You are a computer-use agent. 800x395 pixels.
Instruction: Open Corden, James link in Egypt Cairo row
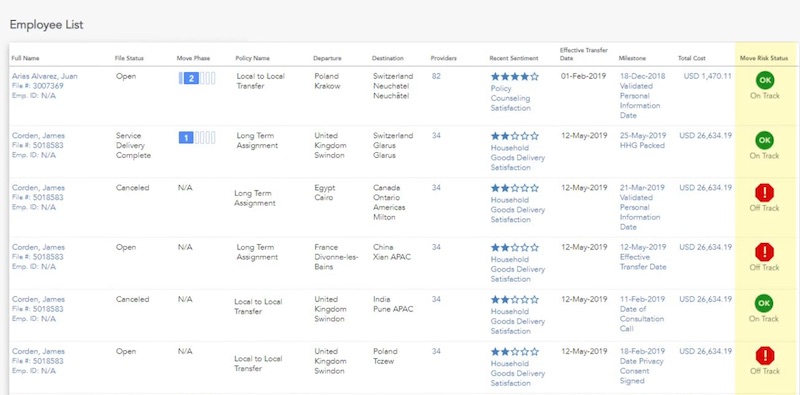pos(38,188)
